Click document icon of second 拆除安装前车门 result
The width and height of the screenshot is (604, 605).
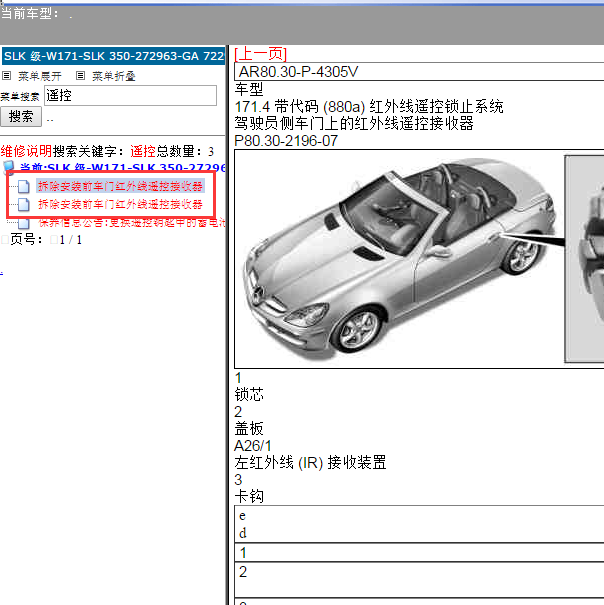(24, 204)
